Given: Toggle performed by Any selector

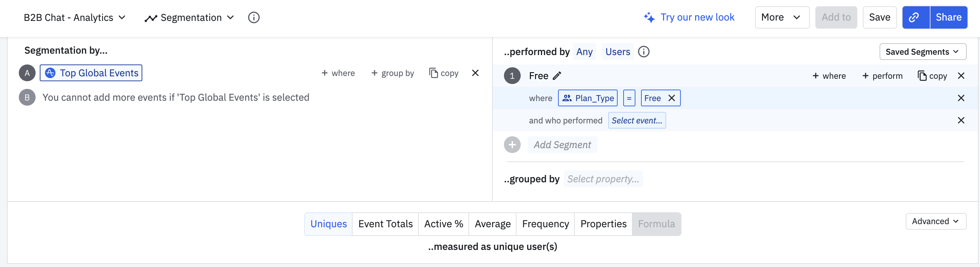Looking at the screenshot, I should 584,52.
